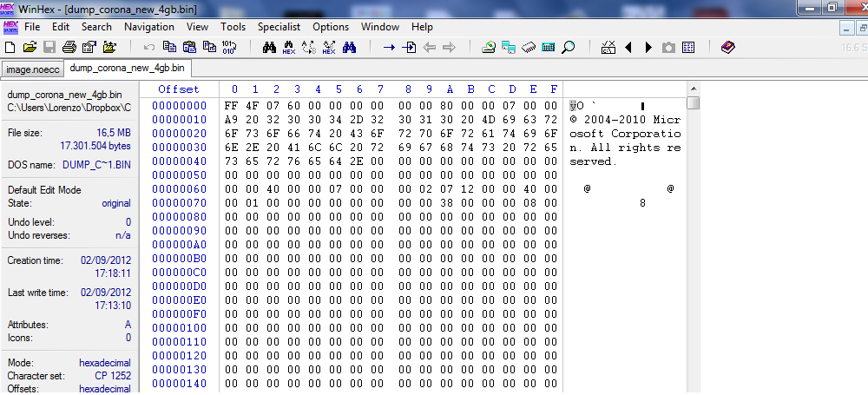The width and height of the screenshot is (868, 395).
Task: Click the Copy block toolbar icon
Action: pyautogui.click(x=169, y=47)
